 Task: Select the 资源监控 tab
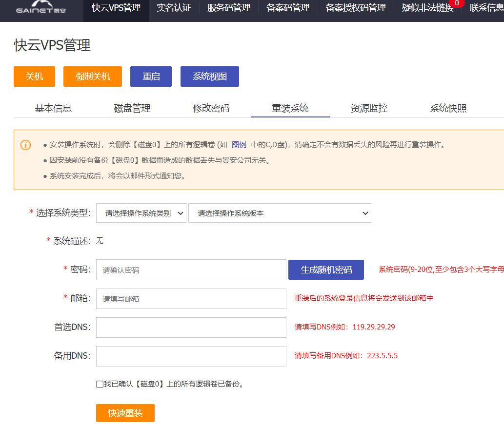[x=369, y=108]
